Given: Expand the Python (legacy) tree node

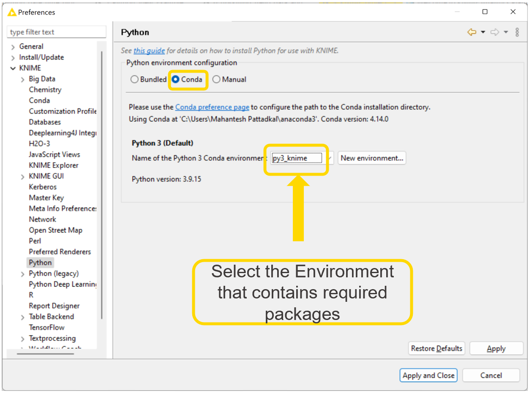Looking at the screenshot, I should (x=23, y=274).
